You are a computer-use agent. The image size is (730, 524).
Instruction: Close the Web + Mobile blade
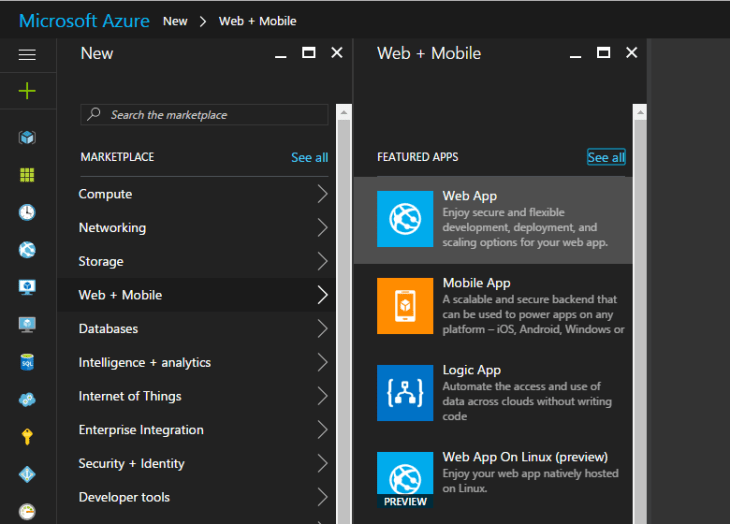click(x=631, y=53)
